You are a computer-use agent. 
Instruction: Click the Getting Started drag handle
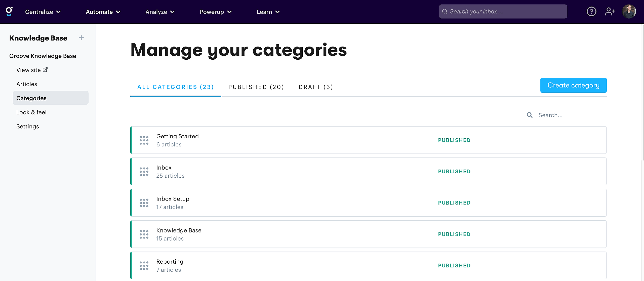pyautogui.click(x=144, y=140)
